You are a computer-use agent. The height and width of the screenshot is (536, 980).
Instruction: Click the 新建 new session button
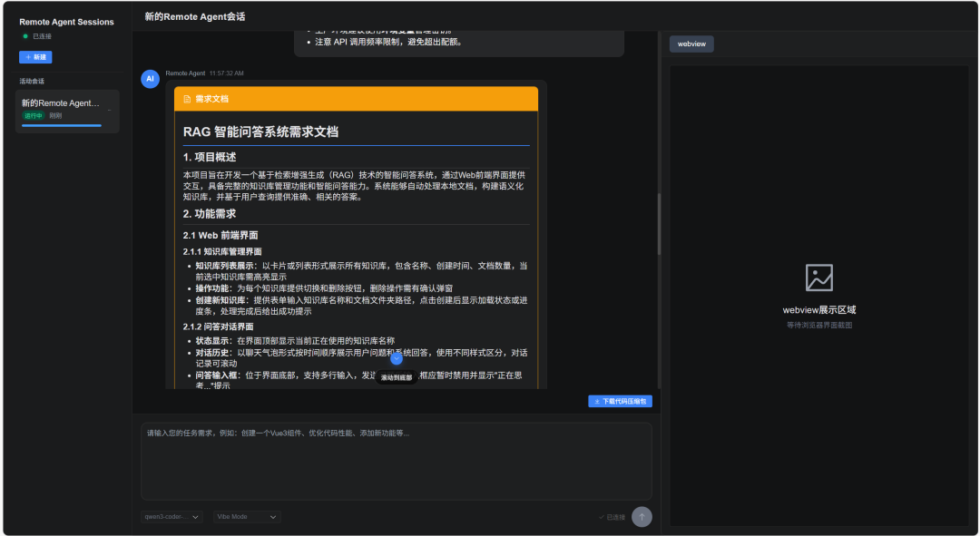(x=35, y=57)
